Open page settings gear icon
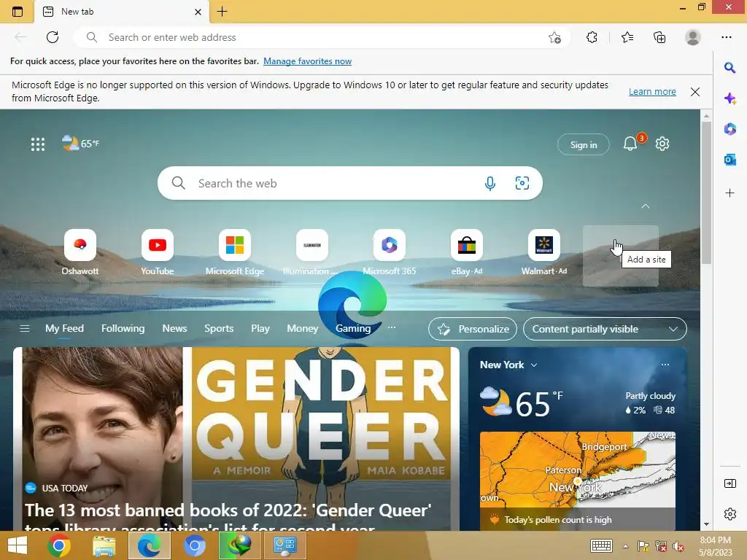Screen dimensions: 747x560 pos(662,144)
